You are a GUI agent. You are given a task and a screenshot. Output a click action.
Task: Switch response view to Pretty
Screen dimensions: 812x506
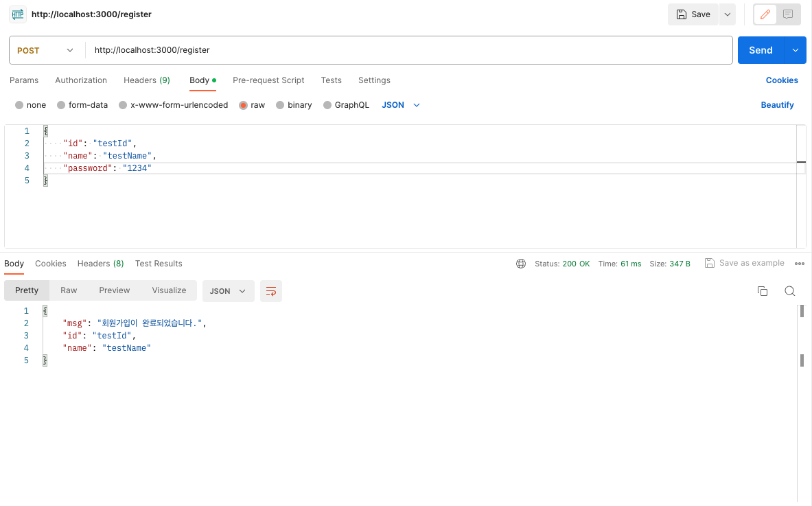coord(26,290)
